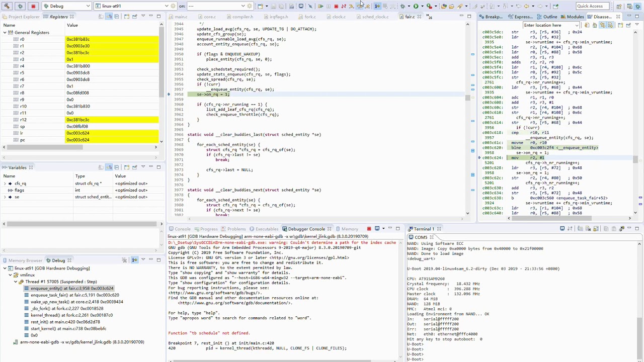Toggle Instruction Stepping Mode icon
The image size is (644, 362).
click(377, 6)
